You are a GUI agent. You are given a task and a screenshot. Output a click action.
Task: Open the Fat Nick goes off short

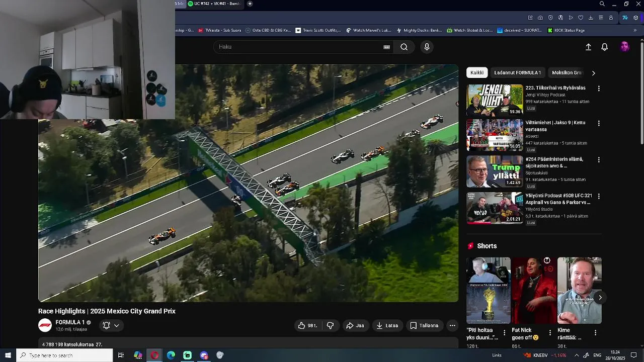pos(534,291)
